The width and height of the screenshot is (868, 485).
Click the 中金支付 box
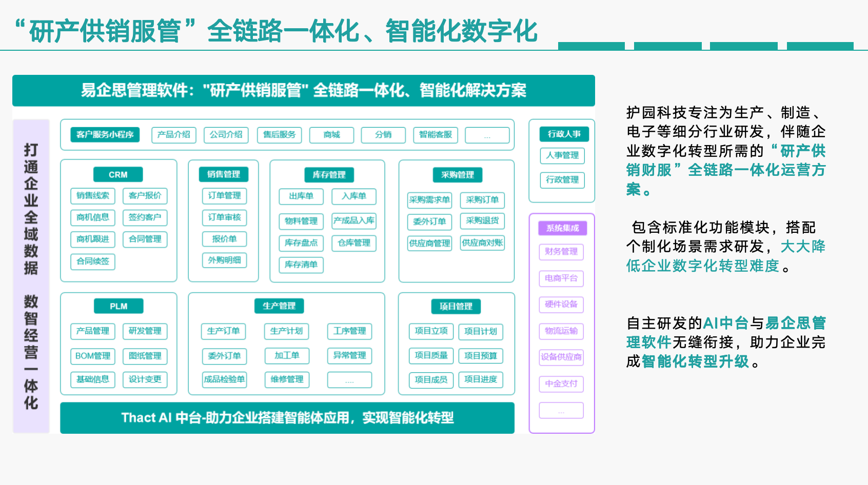tap(561, 384)
